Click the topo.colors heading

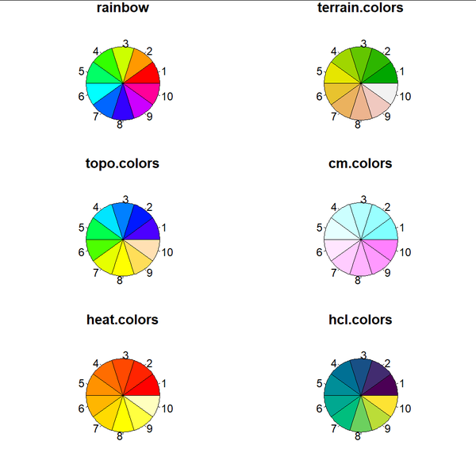[122, 163]
